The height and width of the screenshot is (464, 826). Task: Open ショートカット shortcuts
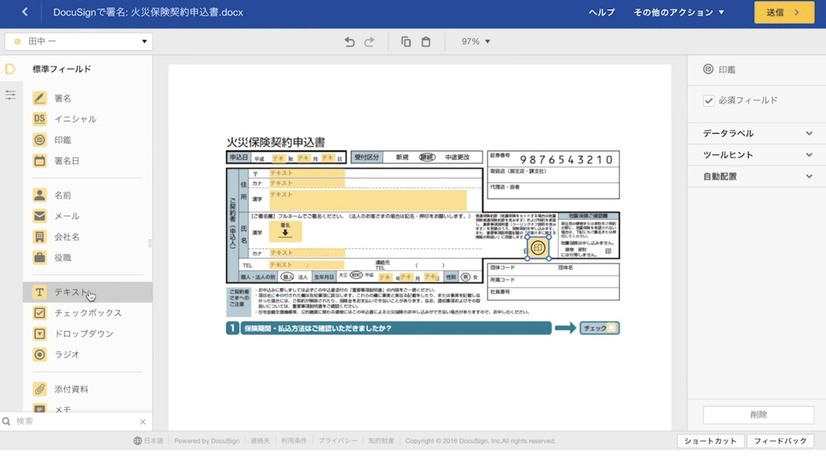click(710, 441)
